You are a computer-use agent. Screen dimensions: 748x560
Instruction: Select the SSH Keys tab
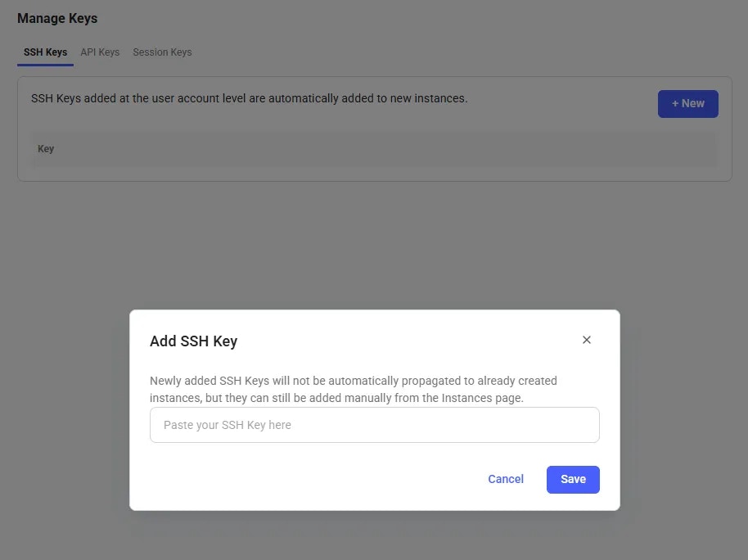coord(45,52)
